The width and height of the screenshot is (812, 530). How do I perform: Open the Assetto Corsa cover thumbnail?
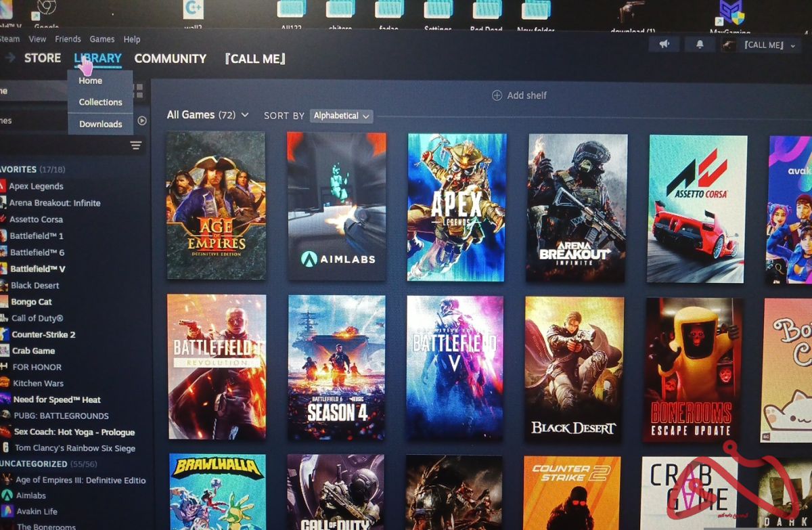(x=698, y=208)
